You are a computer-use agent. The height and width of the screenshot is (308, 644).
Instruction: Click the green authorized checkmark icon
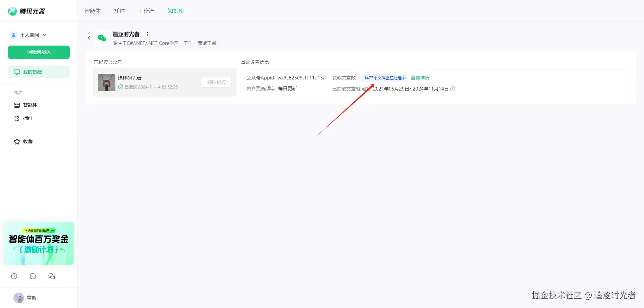(x=121, y=87)
